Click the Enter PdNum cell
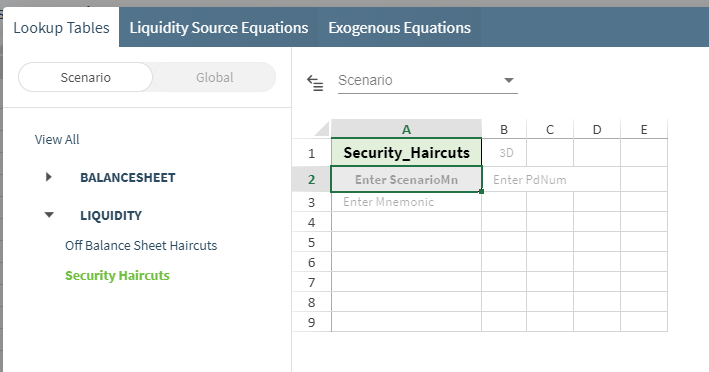 pyautogui.click(x=551, y=179)
